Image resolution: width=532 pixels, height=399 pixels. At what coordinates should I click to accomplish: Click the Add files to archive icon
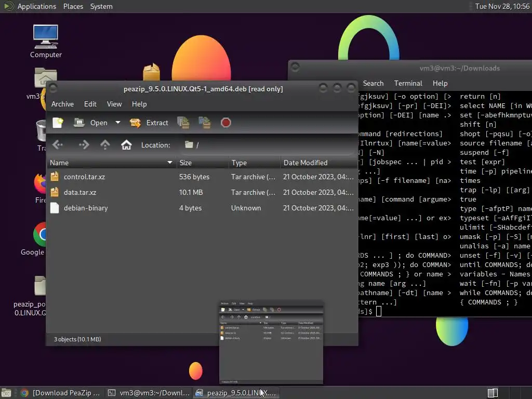pyautogui.click(x=183, y=123)
